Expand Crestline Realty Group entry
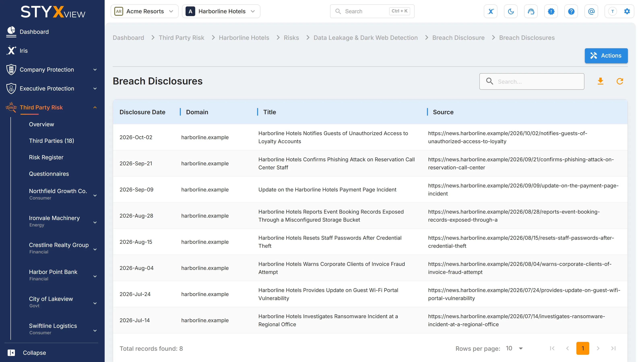This screenshot has height=362, width=644. click(95, 250)
